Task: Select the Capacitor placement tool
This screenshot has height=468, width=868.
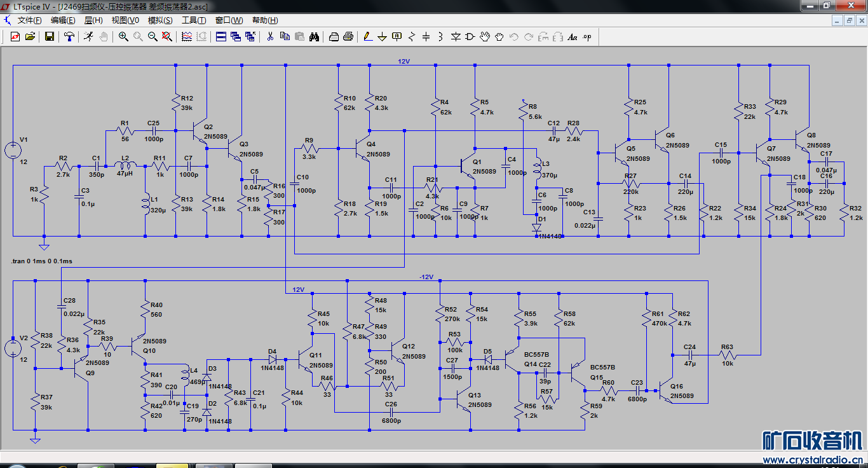Action: click(x=426, y=37)
